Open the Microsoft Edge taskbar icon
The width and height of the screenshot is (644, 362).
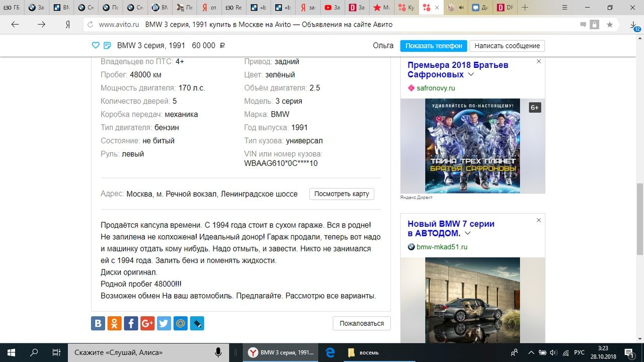(330, 352)
